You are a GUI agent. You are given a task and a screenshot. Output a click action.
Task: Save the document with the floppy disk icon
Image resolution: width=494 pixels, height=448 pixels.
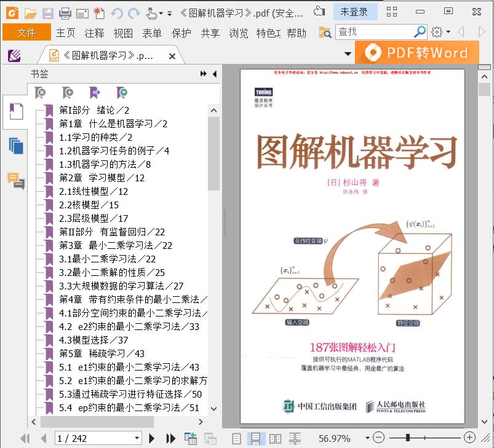click(x=48, y=14)
